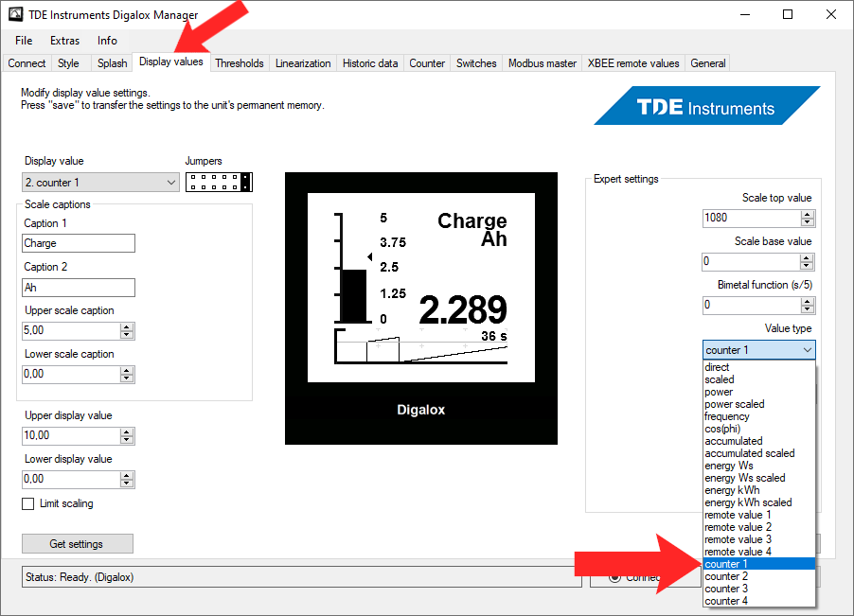Select 'counter 2' in the list
Image resolution: width=854 pixels, height=616 pixels.
coord(759,576)
